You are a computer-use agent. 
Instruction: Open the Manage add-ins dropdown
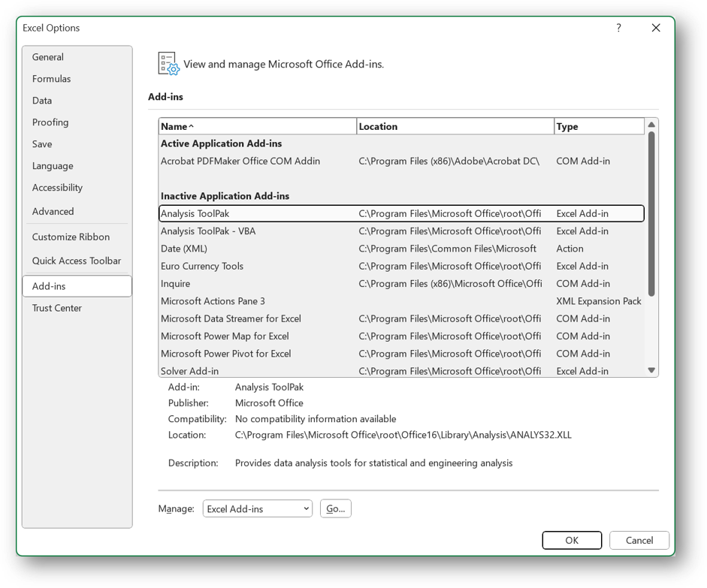tap(257, 508)
